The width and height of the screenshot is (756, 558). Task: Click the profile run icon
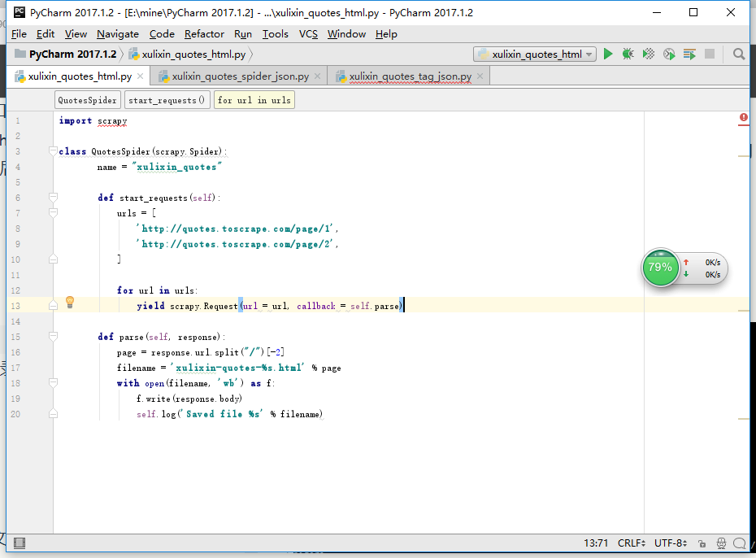[x=669, y=54]
